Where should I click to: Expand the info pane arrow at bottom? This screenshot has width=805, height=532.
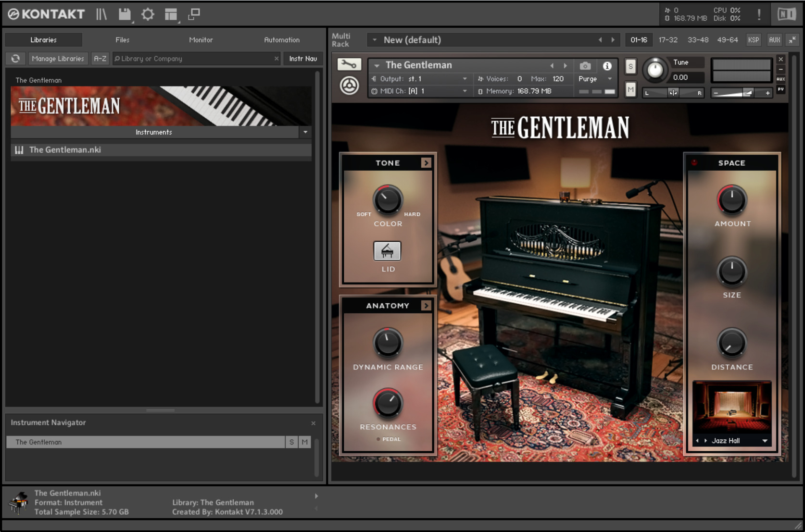coord(316,496)
